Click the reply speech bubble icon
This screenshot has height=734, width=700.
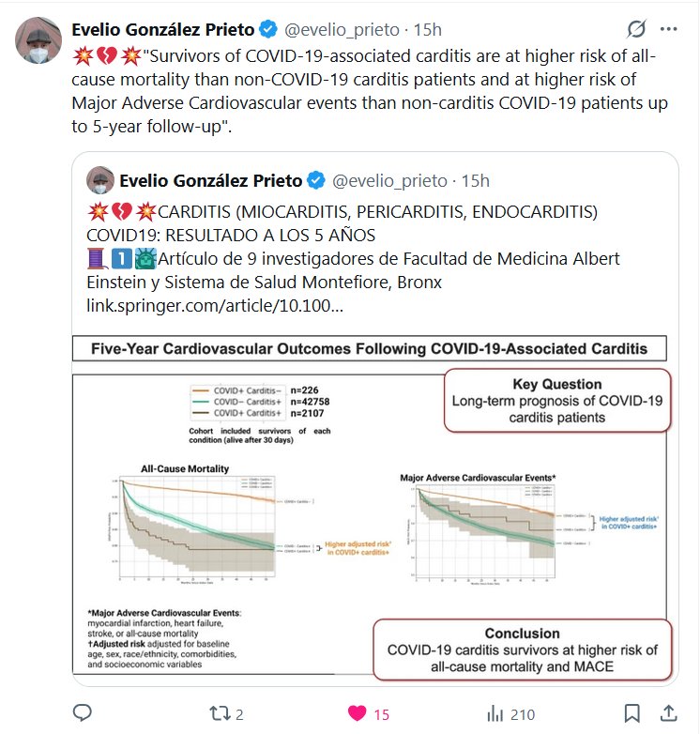tap(82, 713)
